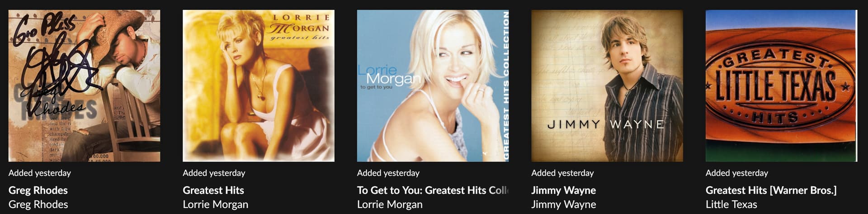
Task: Open To Get to You: Greatest Hits title
Action: pos(433,190)
